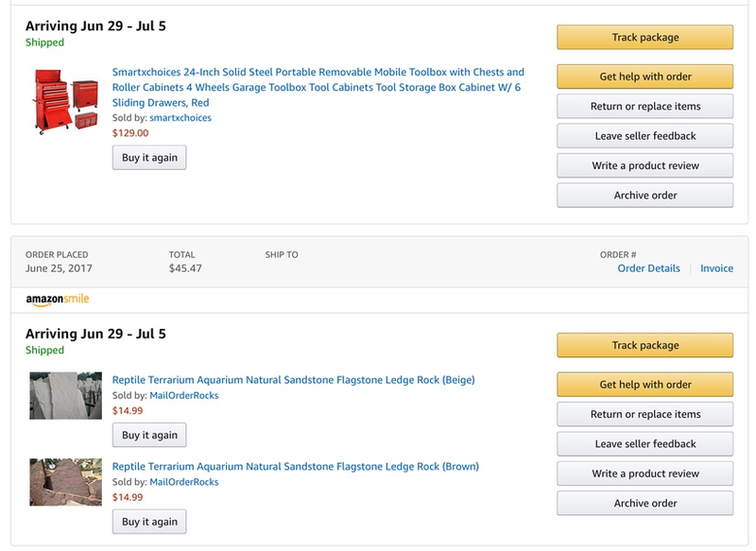Write a product review for the toolbox

644,165
